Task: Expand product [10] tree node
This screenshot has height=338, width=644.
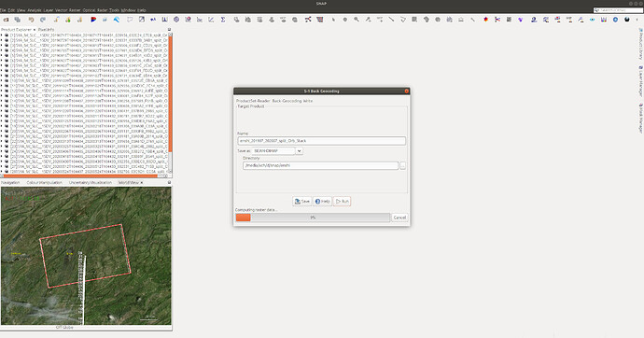Action: pyautogui.click(x=2, y=80)
